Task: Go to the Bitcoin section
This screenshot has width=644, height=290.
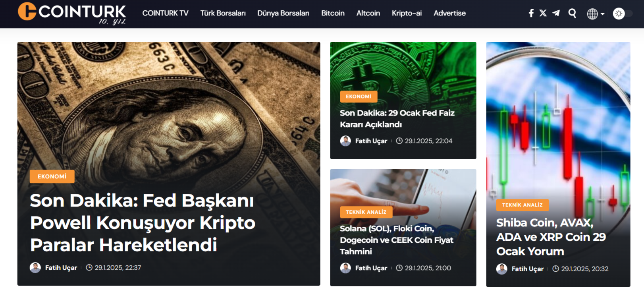Action: (x=333, y=13)
